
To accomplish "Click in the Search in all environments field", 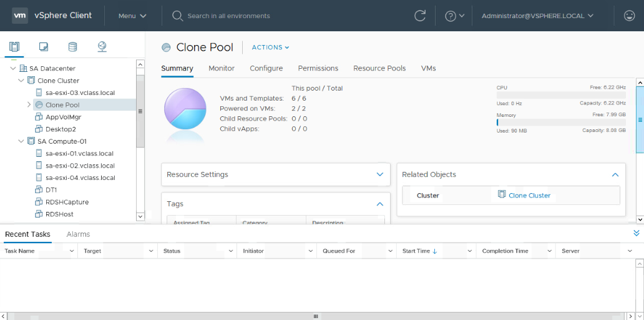I will [228, 16].
